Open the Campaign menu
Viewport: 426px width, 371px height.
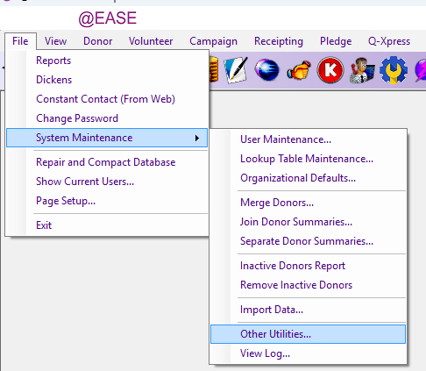(213, 41)
